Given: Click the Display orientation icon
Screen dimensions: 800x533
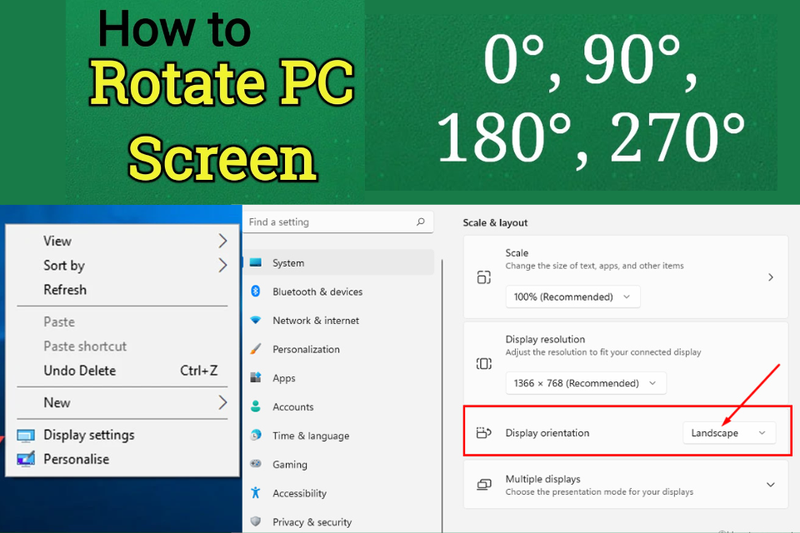Looking at the screenshot, I should tap(483, 433).
